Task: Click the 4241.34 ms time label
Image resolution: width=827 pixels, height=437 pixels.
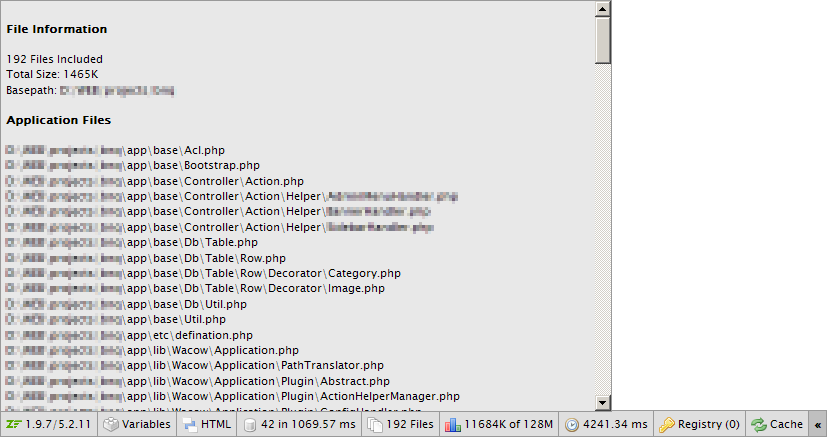Action: [x=615, y=424]
